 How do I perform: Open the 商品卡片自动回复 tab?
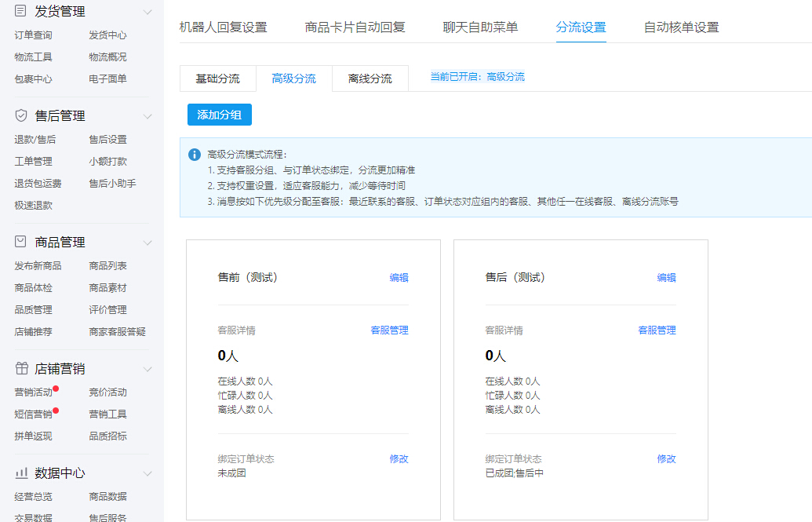point(355,27)
